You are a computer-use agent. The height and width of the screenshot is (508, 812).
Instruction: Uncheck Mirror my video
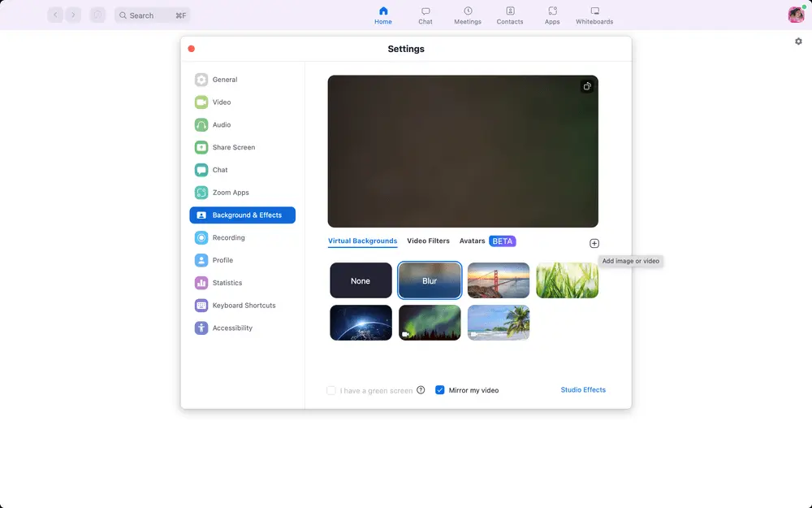coord(439,389)
